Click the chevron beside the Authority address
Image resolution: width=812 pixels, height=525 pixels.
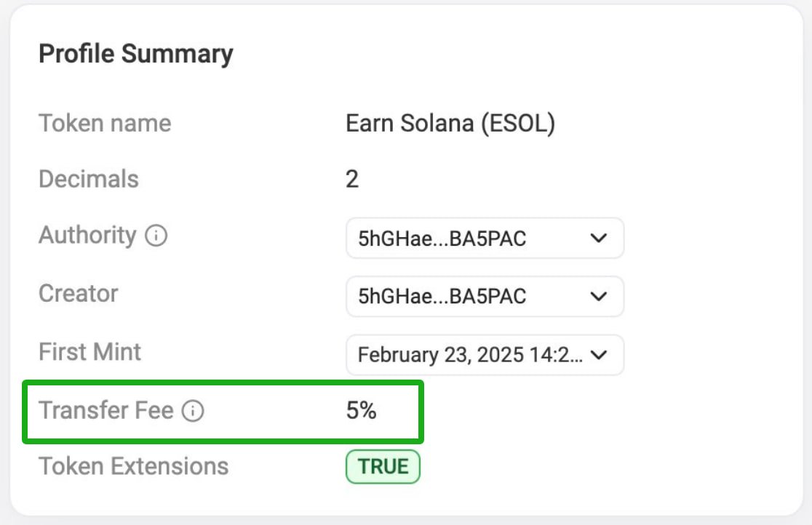(x=598, y=238)
